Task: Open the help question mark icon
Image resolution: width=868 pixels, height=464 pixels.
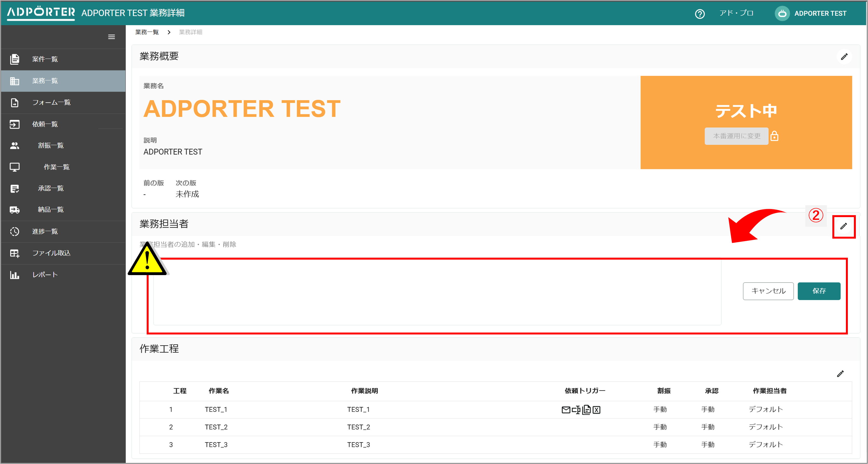Action: pyautogui.click(x=699, y=14)
